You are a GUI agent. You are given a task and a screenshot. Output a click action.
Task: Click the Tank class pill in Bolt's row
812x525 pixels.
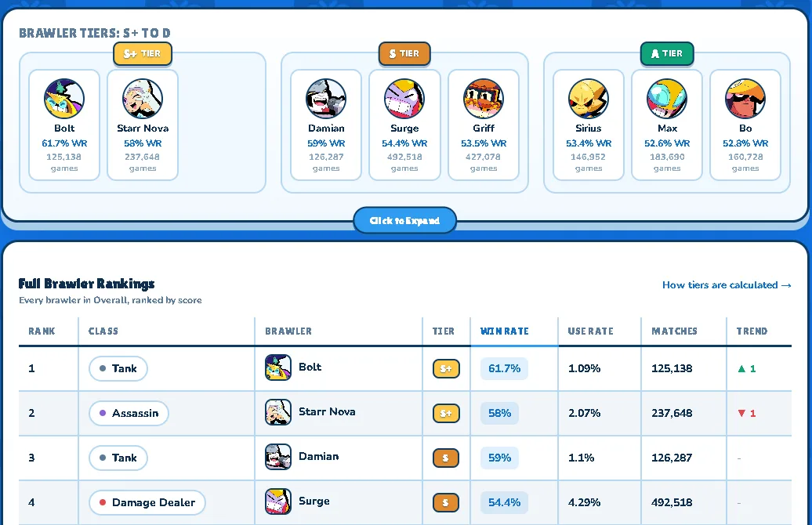tap(118, 368)
